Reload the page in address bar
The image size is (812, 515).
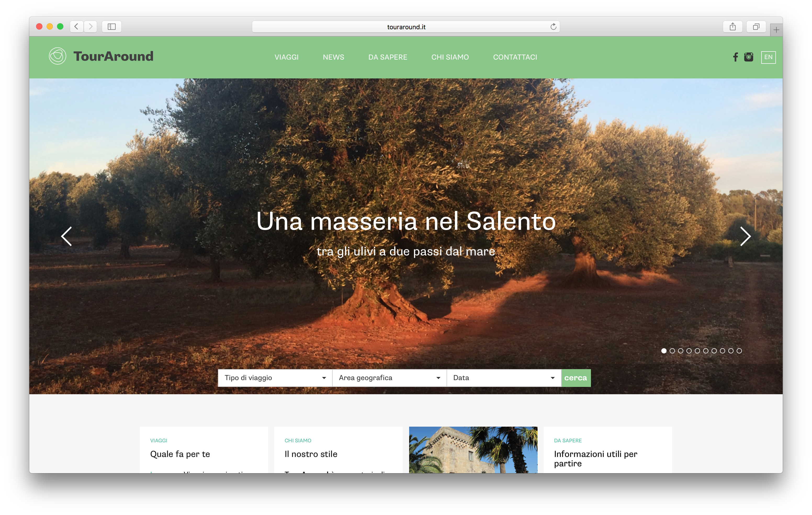point(553,27)
